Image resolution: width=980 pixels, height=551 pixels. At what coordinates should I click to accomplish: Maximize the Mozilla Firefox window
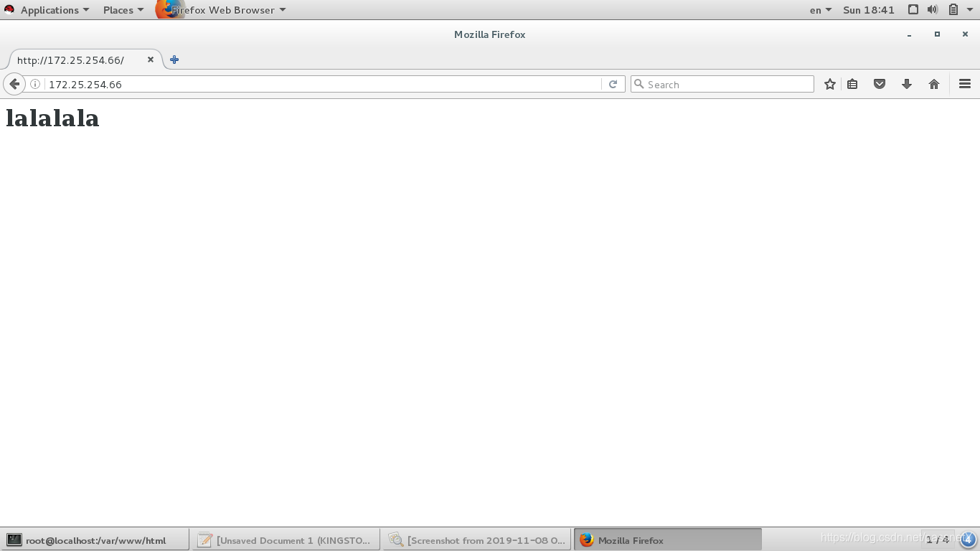(937, 34)
